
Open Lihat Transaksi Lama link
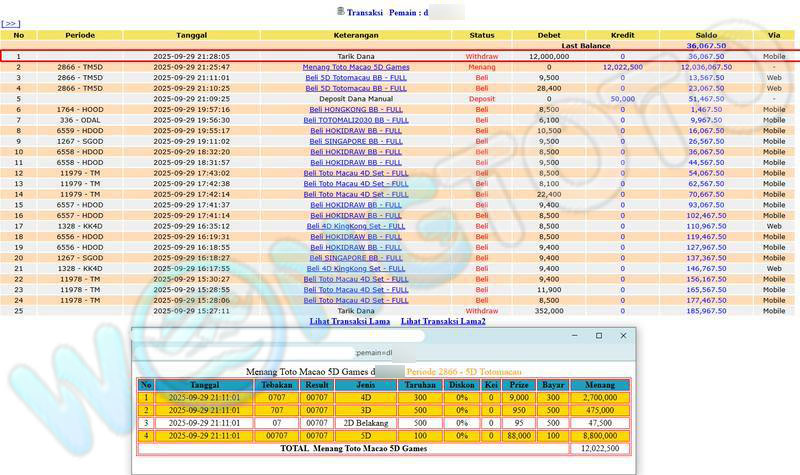tap(350, 321)
